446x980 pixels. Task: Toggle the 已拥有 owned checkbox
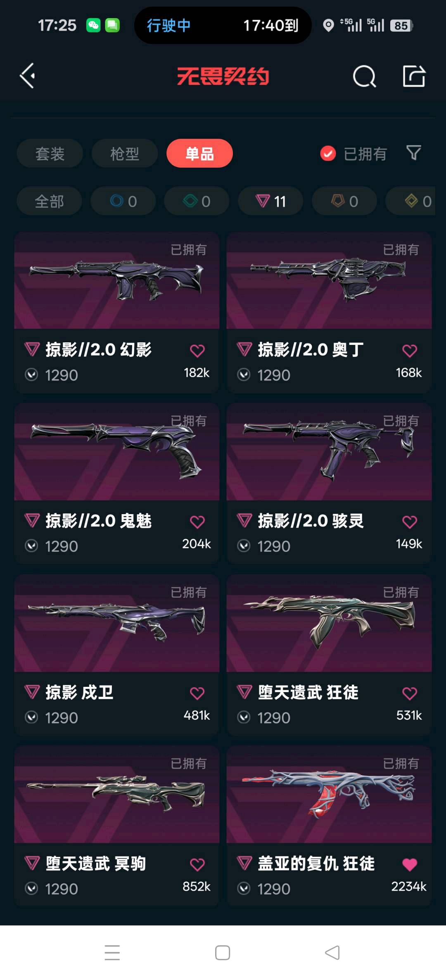(328, 154)
